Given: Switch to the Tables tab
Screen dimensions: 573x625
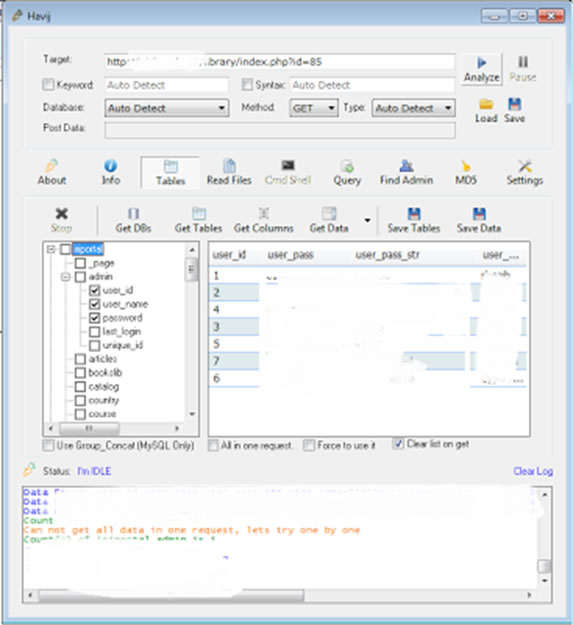Looking at the screenshot, I should [x=170, y=173].
